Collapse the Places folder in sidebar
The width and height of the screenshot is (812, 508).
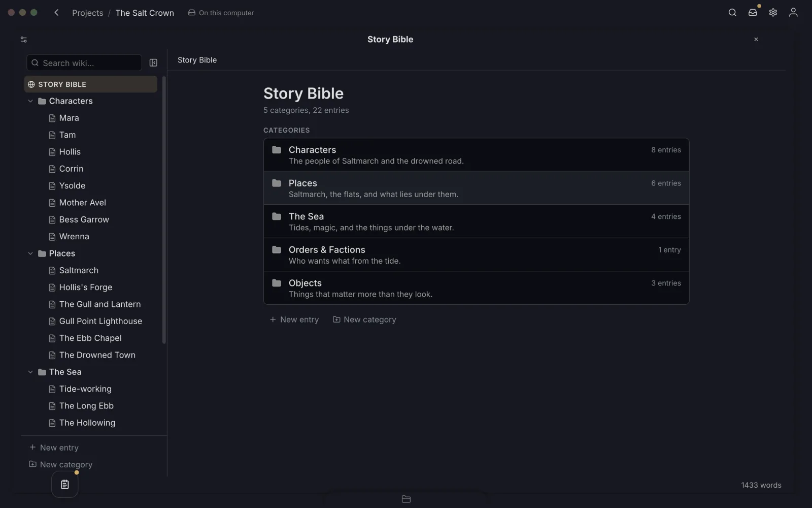point(30,253)
